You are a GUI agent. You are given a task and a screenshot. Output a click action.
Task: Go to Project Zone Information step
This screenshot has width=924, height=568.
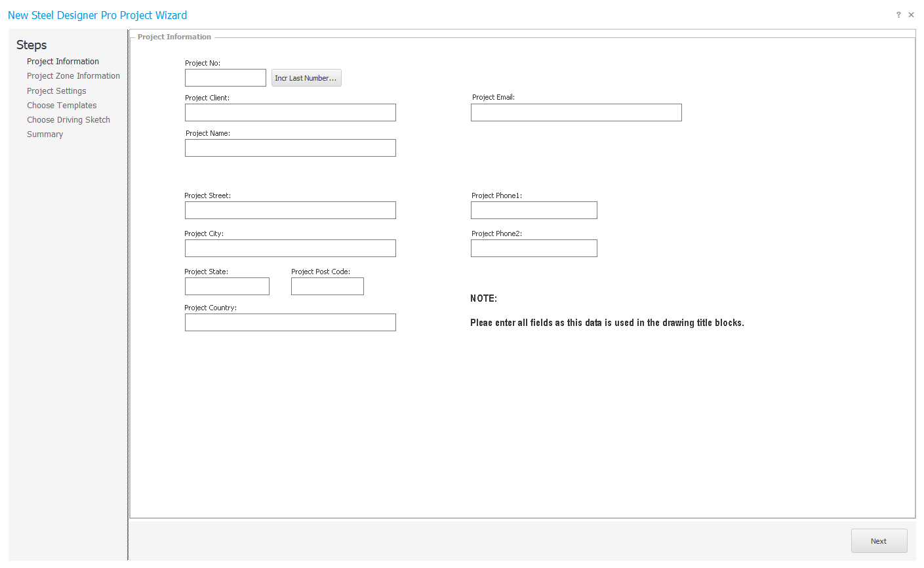coord(73,76)
